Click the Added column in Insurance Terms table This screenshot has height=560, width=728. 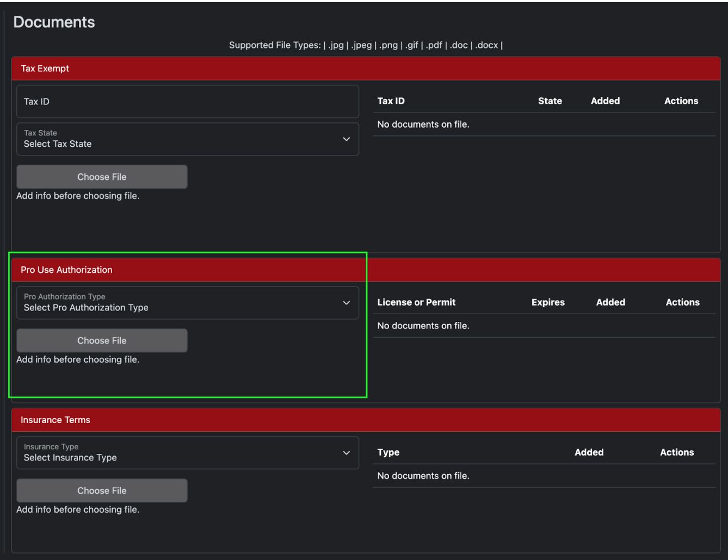tap(589, 452)
